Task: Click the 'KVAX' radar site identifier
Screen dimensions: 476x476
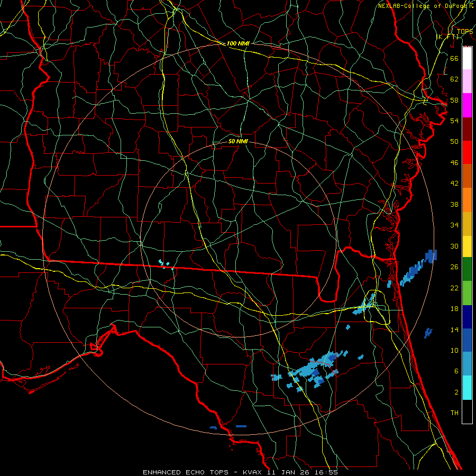Action: (x=253, y=472)
